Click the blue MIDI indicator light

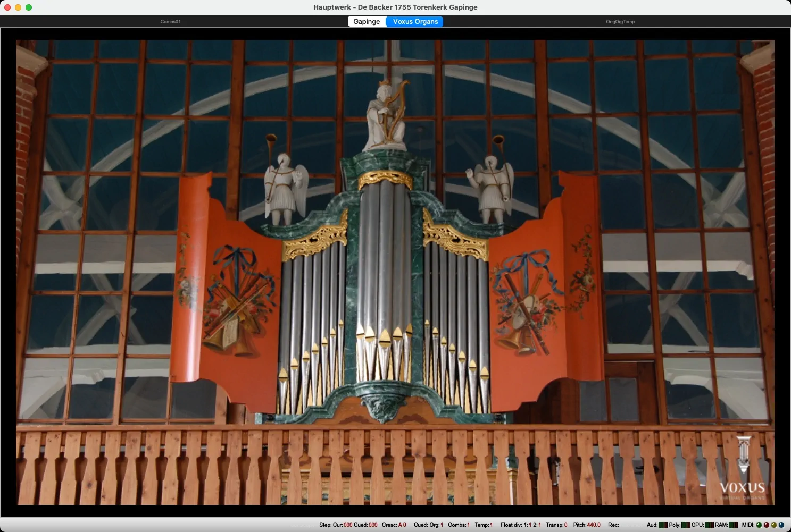click(x=781, y=525)
